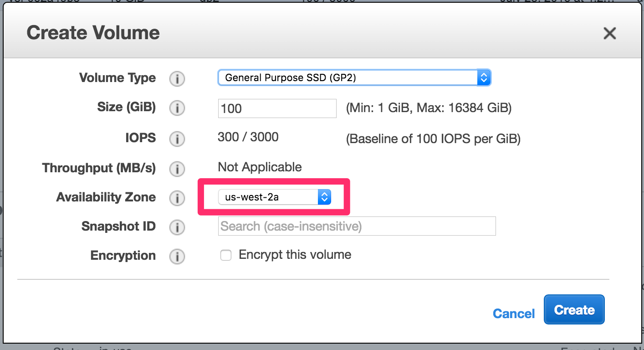
Task: Focus the Size input showing 100
Action: [x=277, y=108]
